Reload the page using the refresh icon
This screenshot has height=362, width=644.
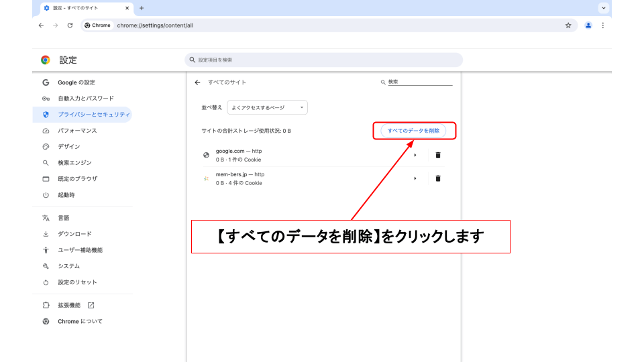pos(70,25)
